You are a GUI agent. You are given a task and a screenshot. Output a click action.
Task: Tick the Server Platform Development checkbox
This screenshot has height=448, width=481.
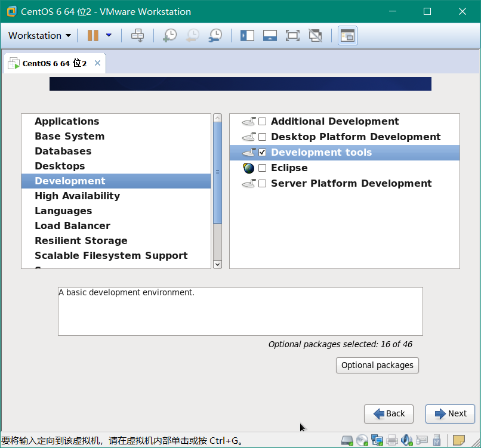(262, 184)
